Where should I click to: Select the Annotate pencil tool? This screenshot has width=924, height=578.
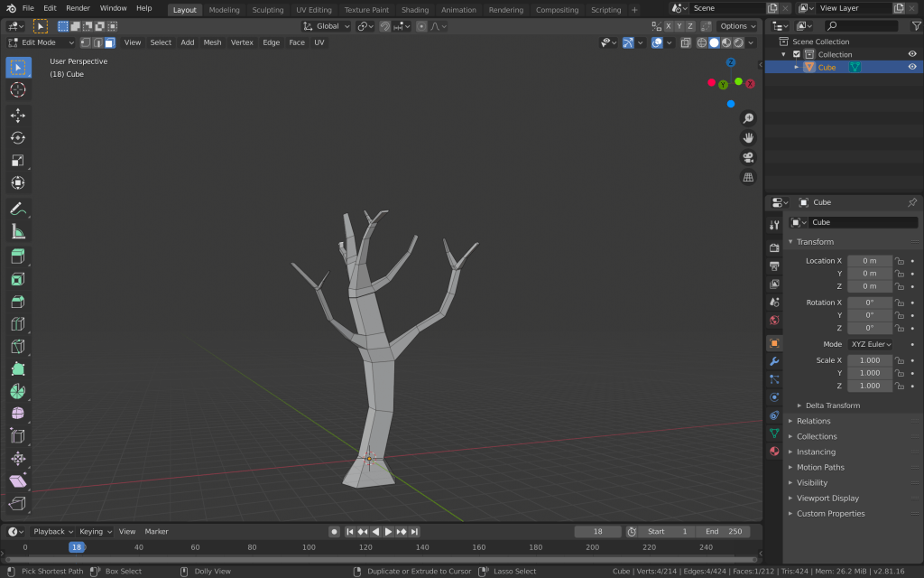(x=18, y=209)
